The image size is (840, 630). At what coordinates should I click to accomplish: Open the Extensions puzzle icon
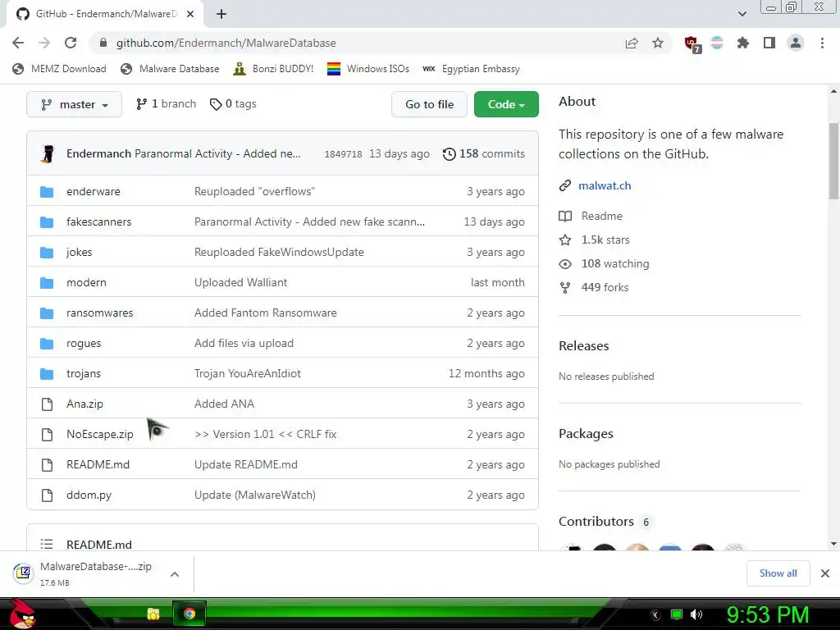tap(742, 43)
